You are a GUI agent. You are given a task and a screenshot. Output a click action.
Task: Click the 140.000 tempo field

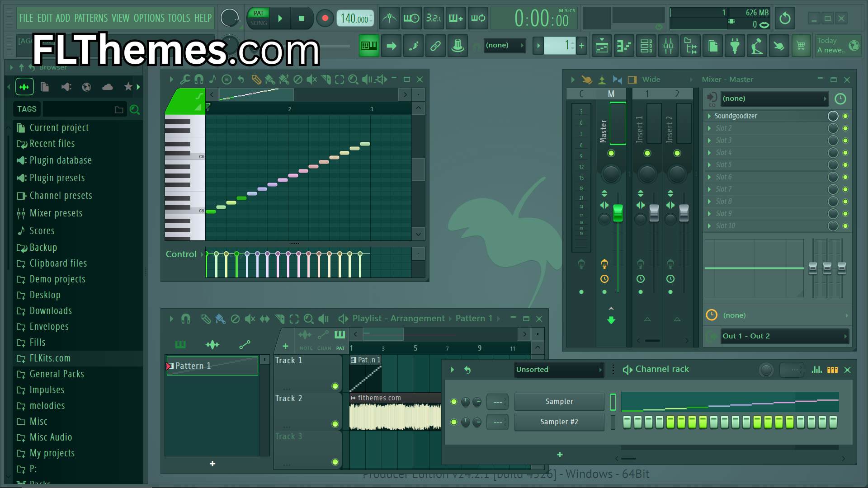355,19
